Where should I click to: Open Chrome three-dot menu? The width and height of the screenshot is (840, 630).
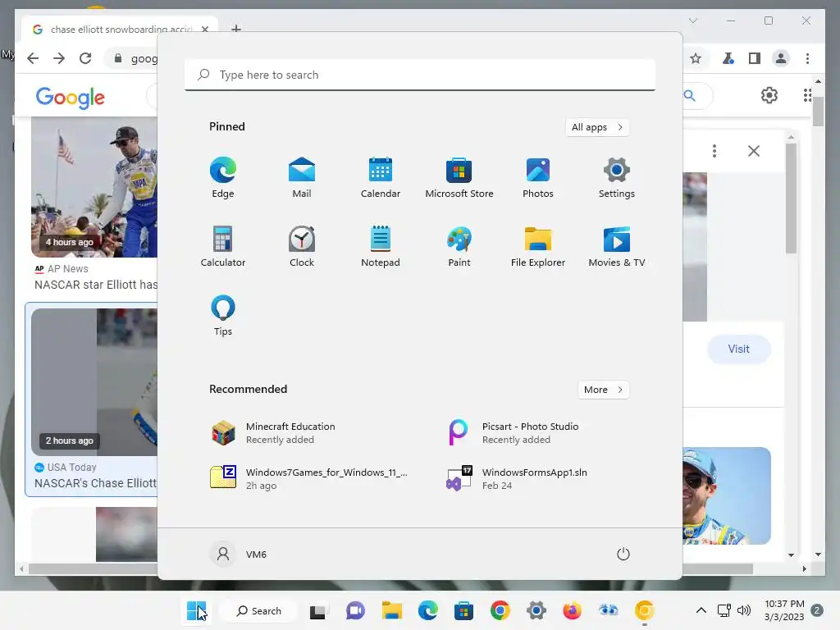tap(807, 58)
